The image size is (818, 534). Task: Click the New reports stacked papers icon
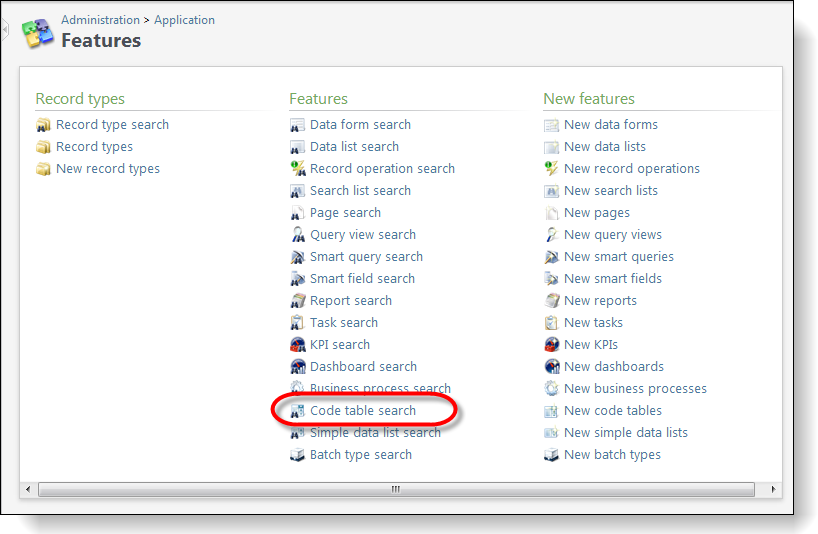[551, 301]
